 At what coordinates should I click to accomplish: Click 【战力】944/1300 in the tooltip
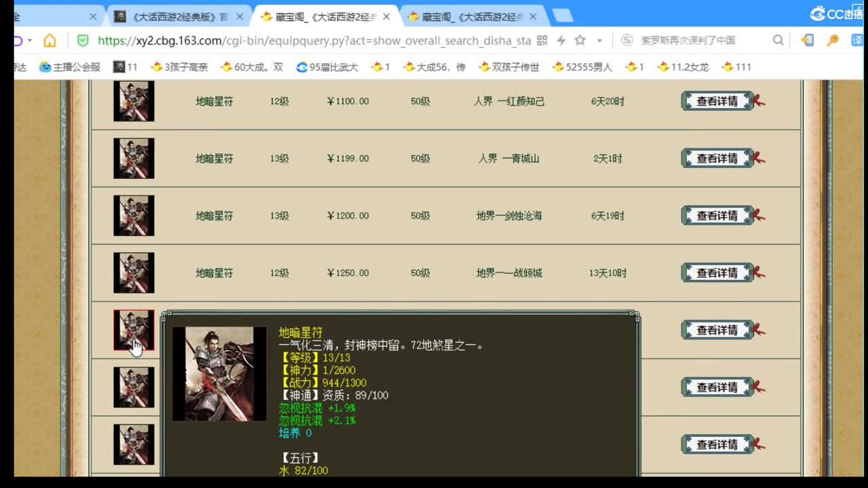coord(323,383)
